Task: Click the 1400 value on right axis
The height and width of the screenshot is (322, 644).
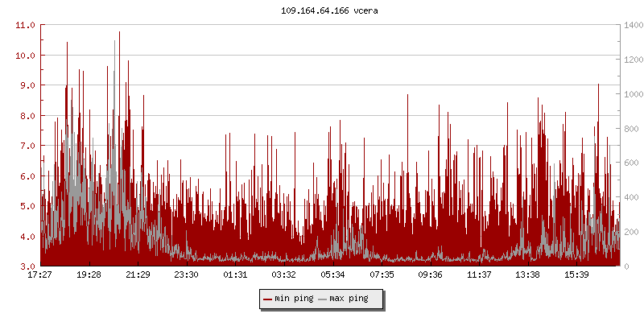Action: 632,25
